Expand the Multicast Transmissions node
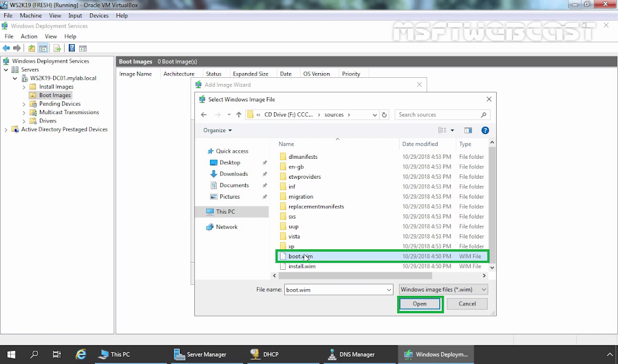The width and height of the screenshot is (618, 364). click(x=24, y=113)
